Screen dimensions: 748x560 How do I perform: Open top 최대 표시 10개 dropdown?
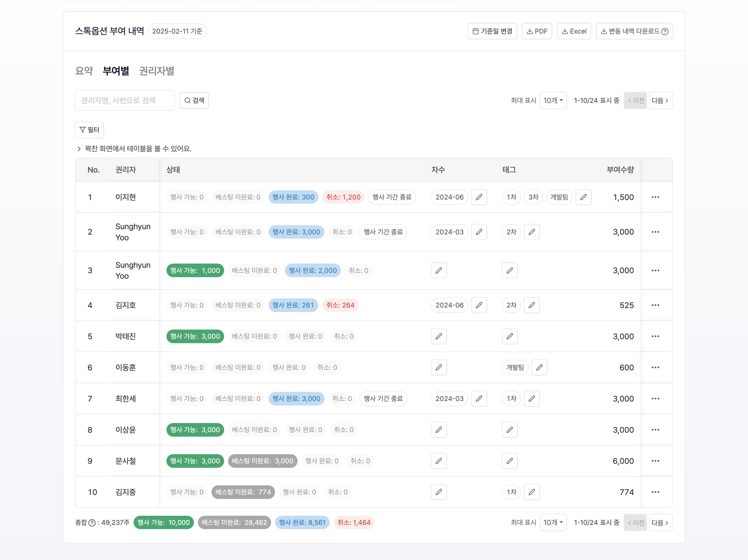click(x=553, y=100)
